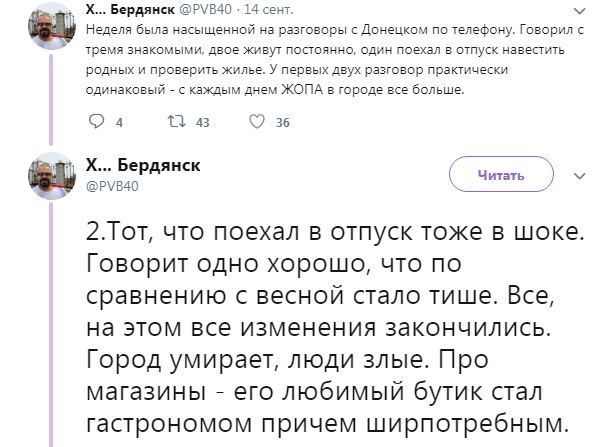
Task: Open the @PVB40 handle in the first tweet
Action: [x=205, y=9]
